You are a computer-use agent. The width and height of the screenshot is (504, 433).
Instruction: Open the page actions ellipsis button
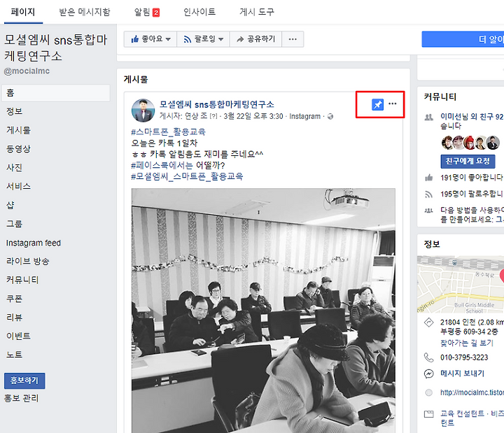(x=293, y=39)
